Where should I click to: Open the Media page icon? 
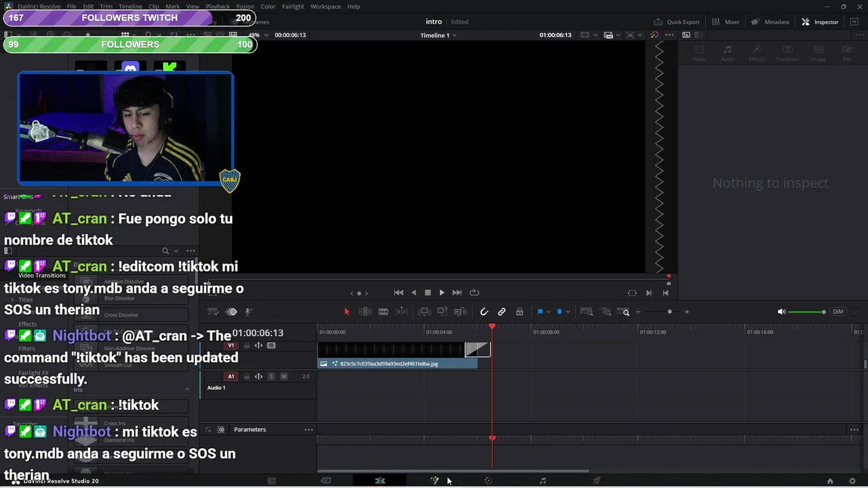(x=271, y=481)
